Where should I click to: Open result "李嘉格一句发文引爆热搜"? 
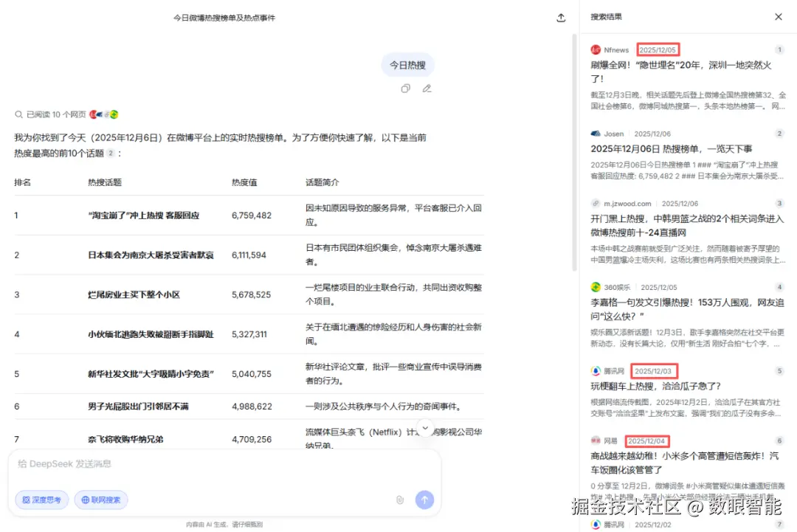tap(687, 309)
